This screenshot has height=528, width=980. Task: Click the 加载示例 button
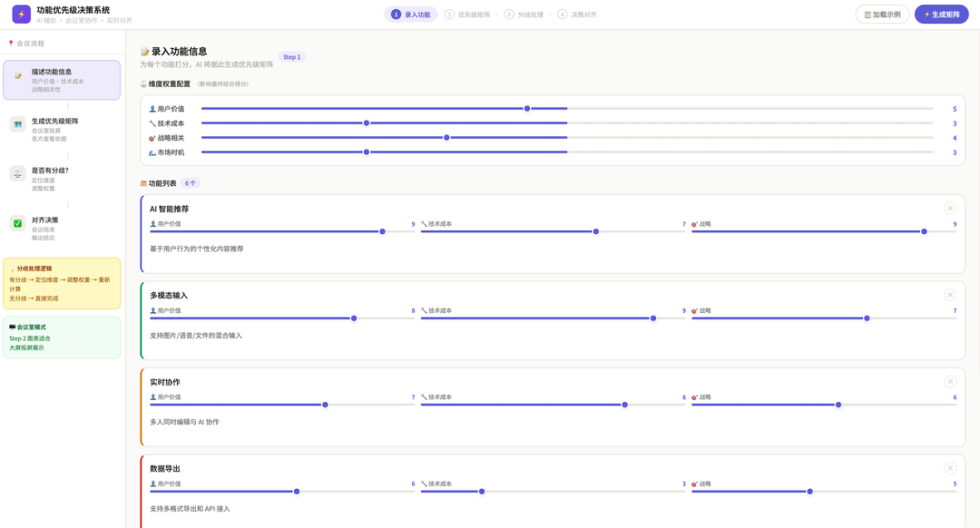click(882, 15)
